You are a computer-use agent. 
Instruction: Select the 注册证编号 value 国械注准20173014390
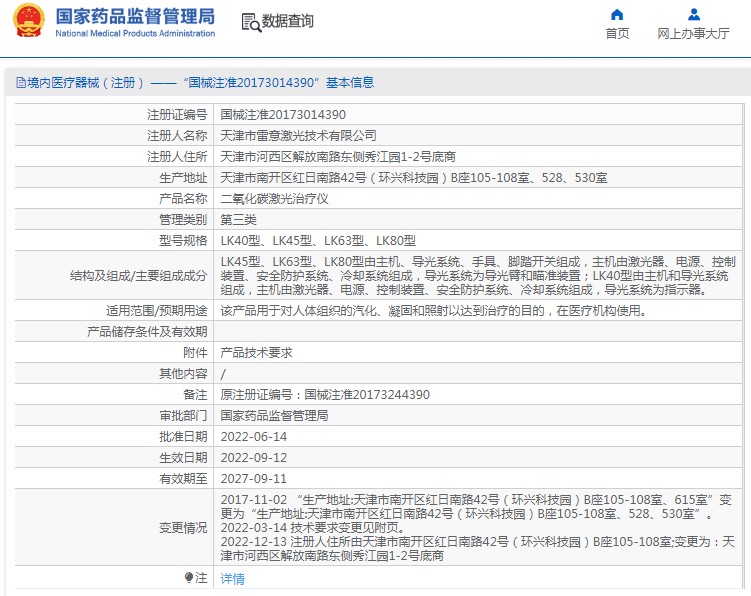(x=283, y=115)
